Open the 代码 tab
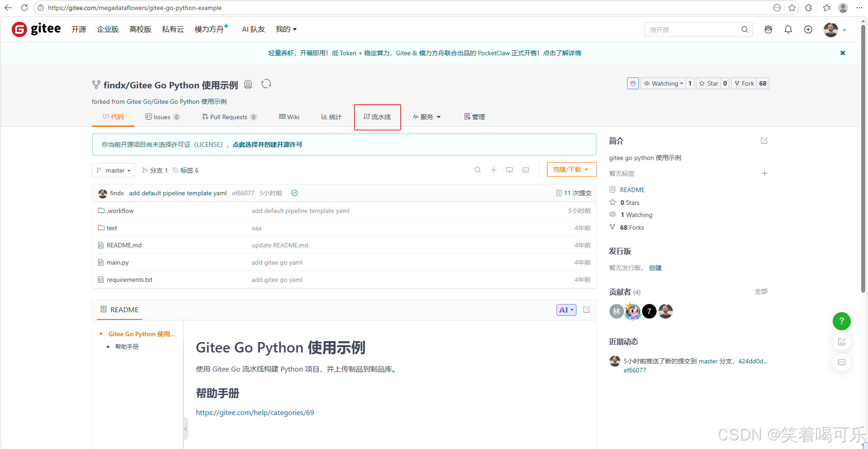Screen dimensions: 868x449 click(113, 117)
